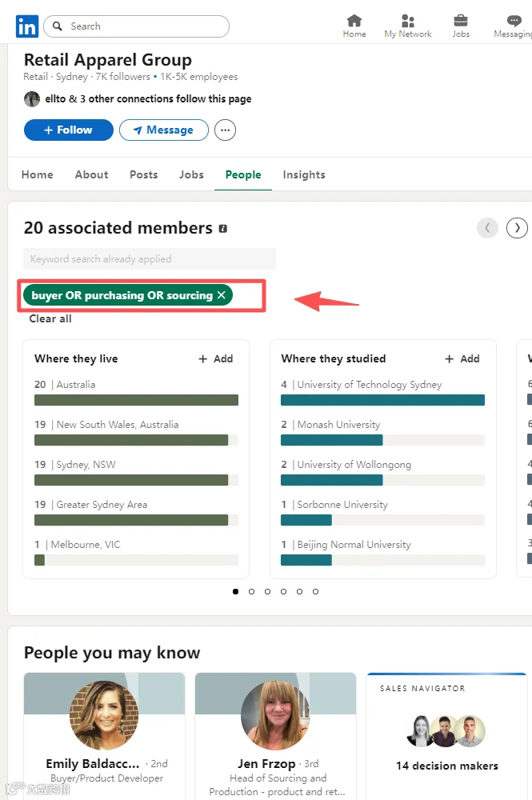Click the LinkedIn logo icon

(26, 26)
